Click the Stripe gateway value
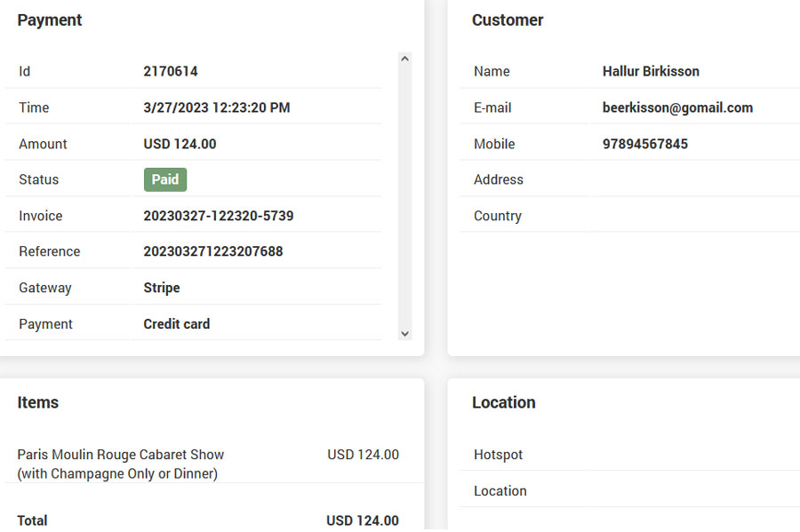 point(162,288)
